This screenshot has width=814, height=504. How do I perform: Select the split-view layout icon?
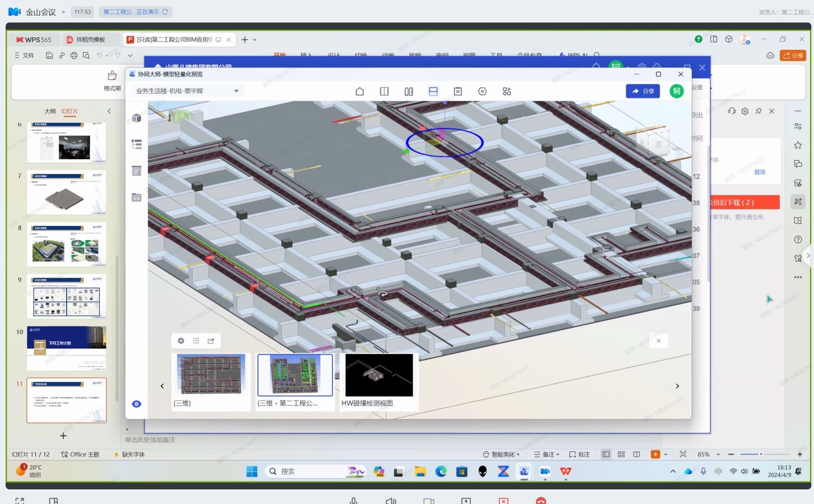pos(384,91)
